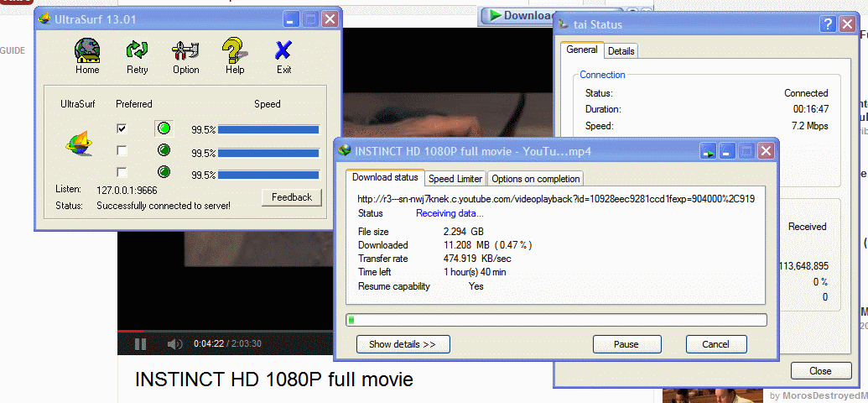Click Close button in tai Status
This screenshot has width=868, height=403.
[820, 371]
